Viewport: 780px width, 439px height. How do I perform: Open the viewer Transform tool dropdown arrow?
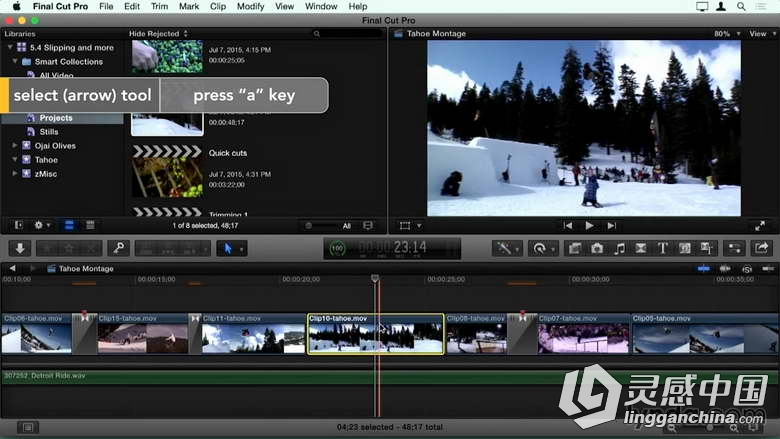[x=419, y=226]
